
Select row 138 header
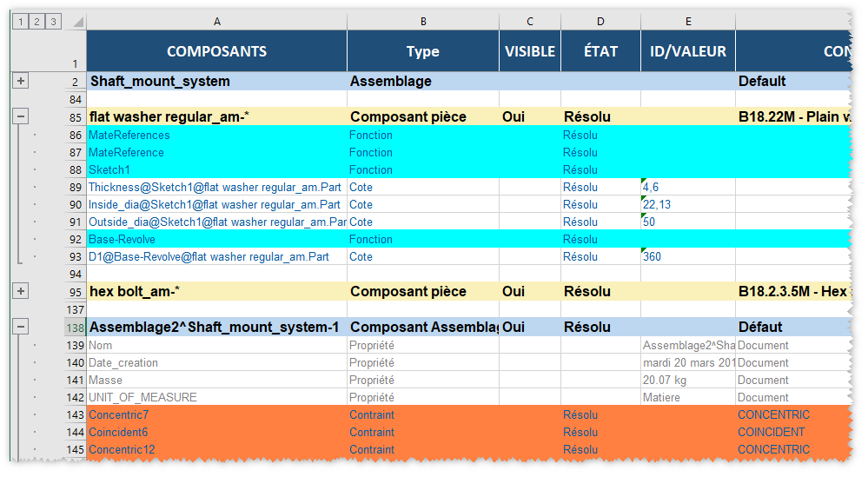[x=75, y=328]
